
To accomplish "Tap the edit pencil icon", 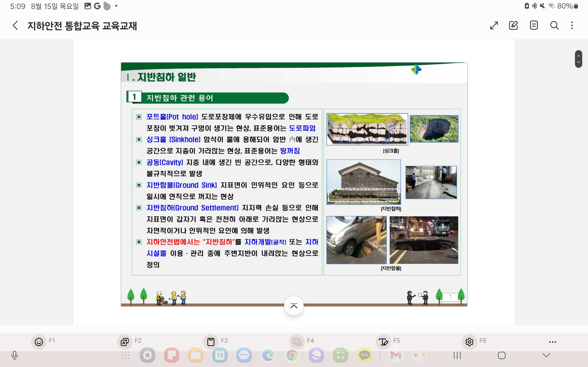I will point(513,25).
